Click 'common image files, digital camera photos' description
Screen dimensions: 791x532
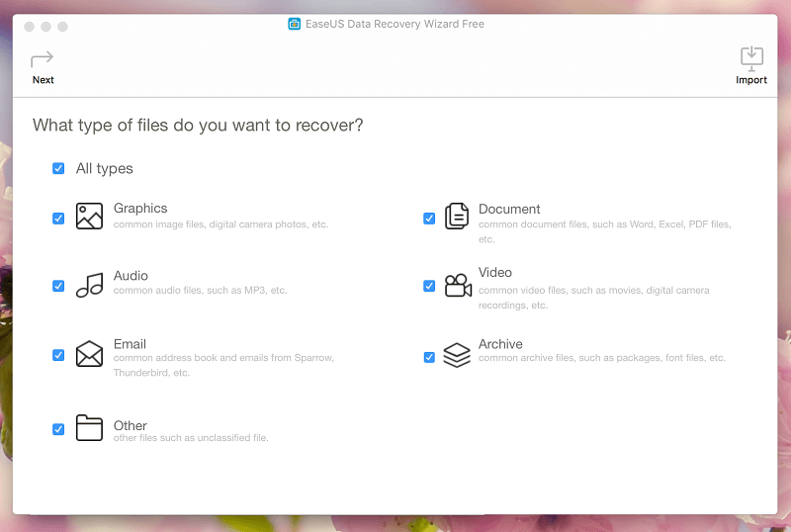(x=220, y=224)
